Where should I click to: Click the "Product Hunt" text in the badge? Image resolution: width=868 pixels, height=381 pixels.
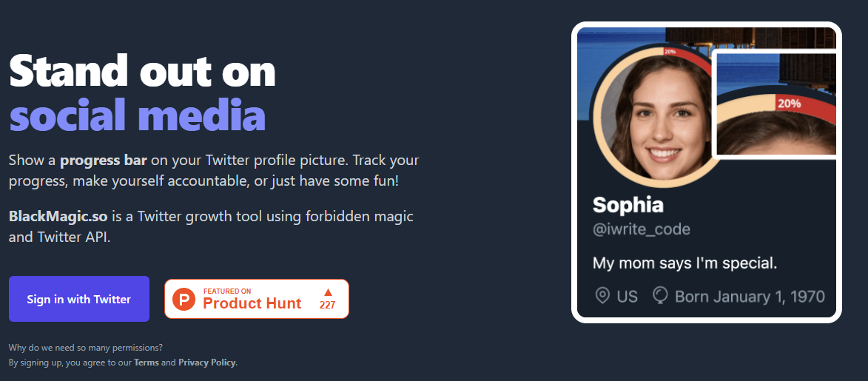click(252, 303)
